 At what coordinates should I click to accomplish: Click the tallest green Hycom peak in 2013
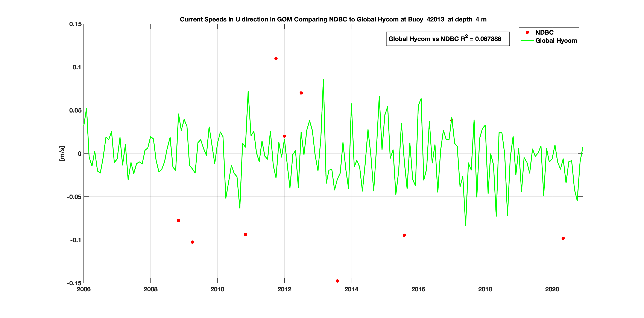coord(323,80)
